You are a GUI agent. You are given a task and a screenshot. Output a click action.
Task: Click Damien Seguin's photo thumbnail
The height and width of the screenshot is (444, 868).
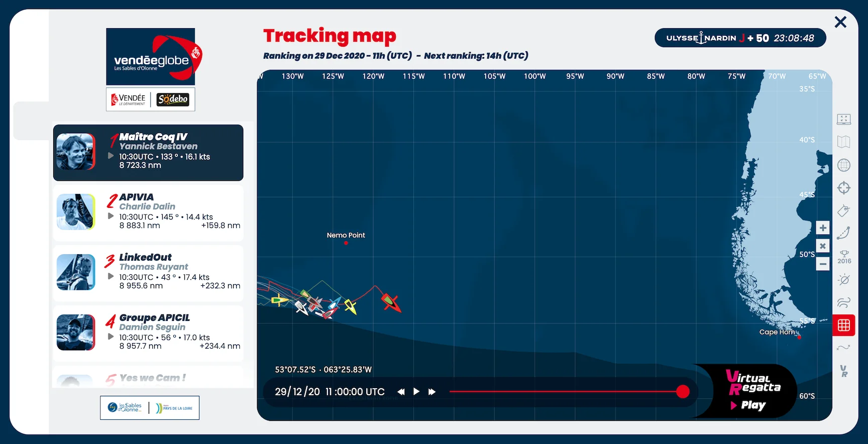click(76, 332)
